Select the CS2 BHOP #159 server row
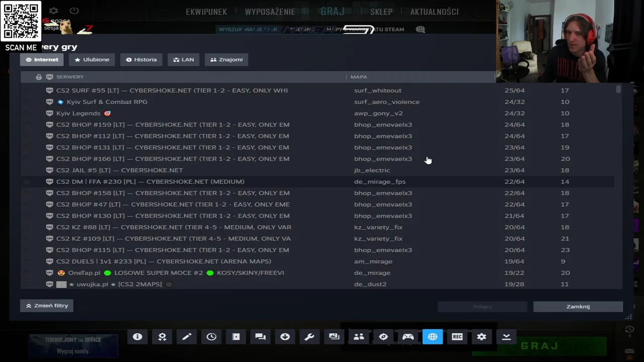 coord(317,125)
